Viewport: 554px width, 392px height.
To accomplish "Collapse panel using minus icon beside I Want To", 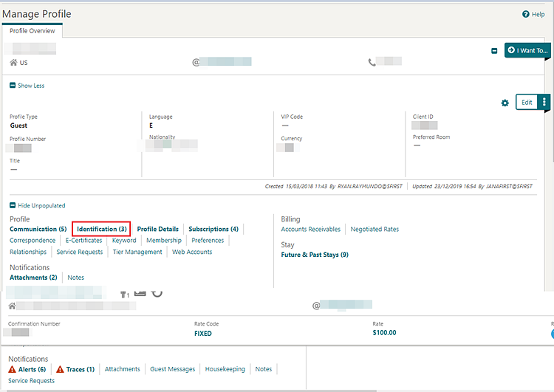I will (x=494, y=51).
